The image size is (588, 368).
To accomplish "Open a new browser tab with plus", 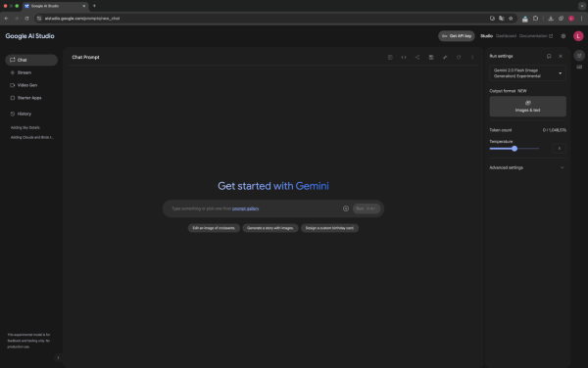I will point(94,6).
